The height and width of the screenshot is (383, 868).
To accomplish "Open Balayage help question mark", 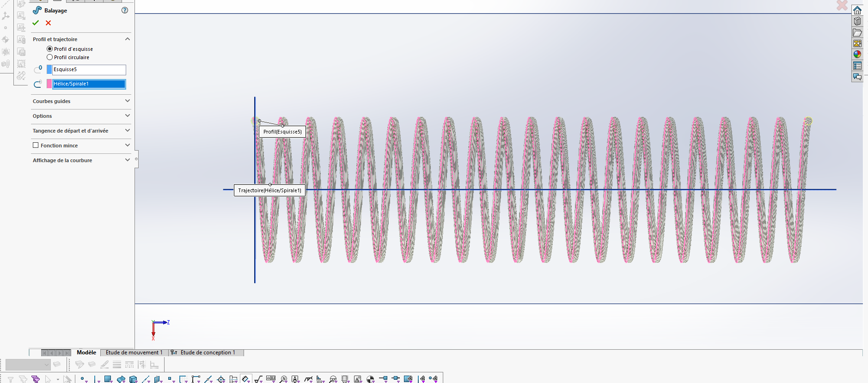I will (125, 10).
